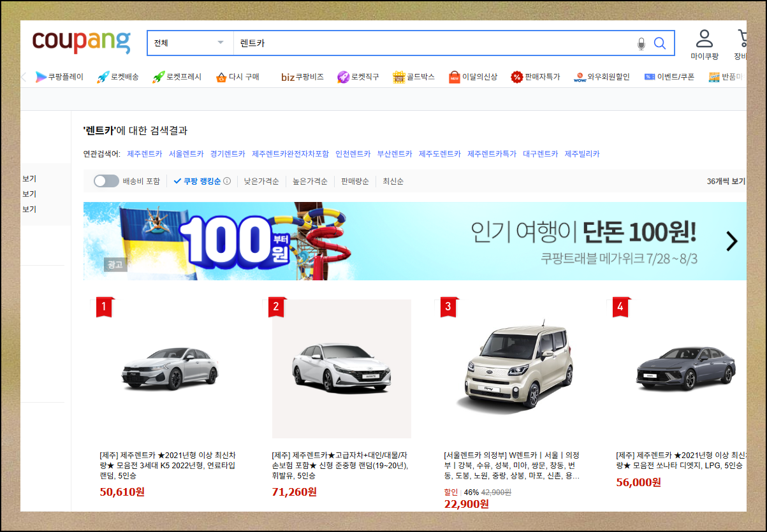
Task: Open 쿠팡플레이 from the shortcut bar
Action: 59,77
